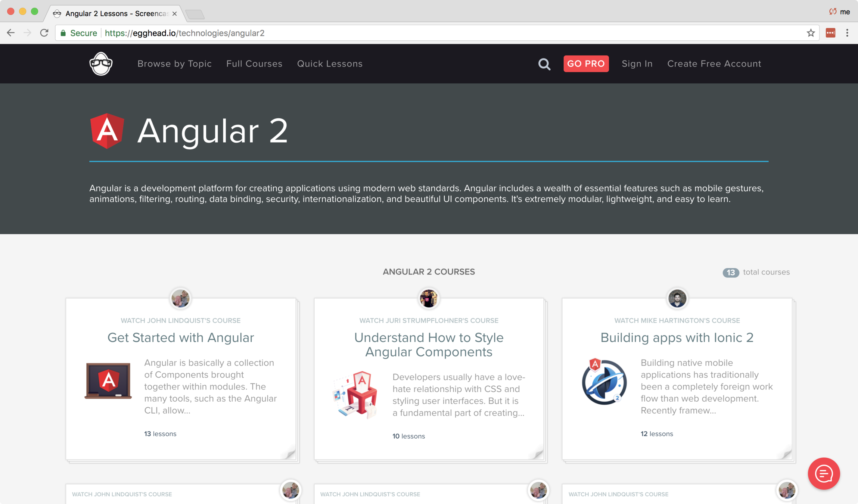
Task: Open the red chat support bubble
Action: tap(824, 473)
